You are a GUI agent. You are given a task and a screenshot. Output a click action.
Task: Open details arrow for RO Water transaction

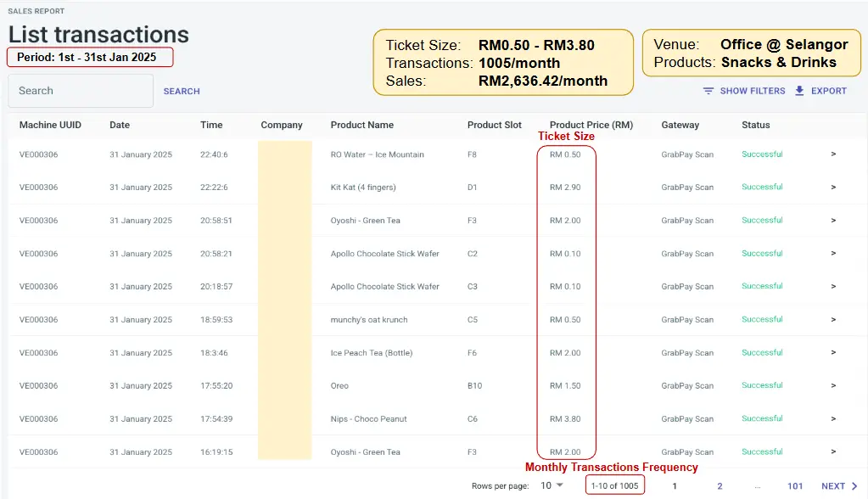(x=833, y=154)
